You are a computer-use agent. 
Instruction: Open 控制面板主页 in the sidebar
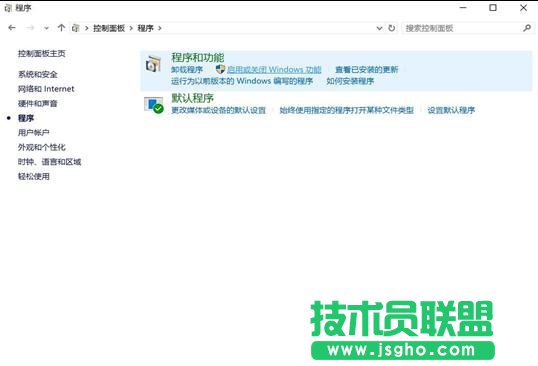[42, 54]
